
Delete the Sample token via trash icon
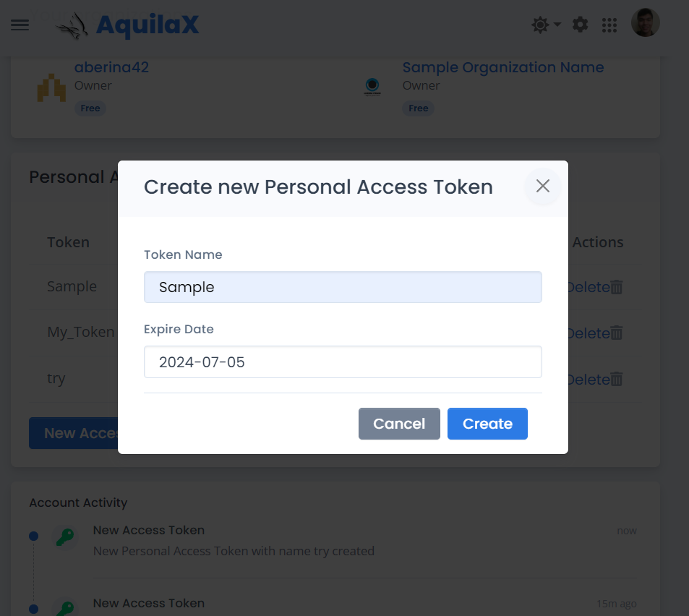(617, 287)
